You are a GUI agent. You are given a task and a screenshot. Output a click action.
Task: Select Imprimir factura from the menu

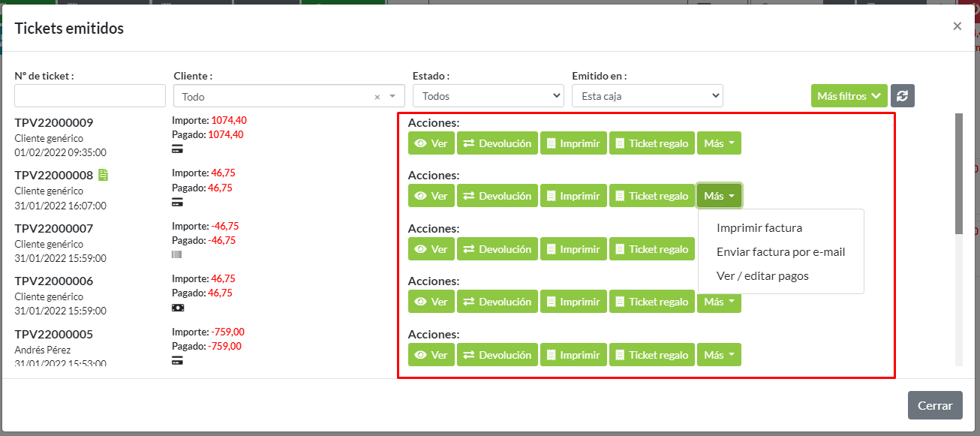tap(759, 228)
